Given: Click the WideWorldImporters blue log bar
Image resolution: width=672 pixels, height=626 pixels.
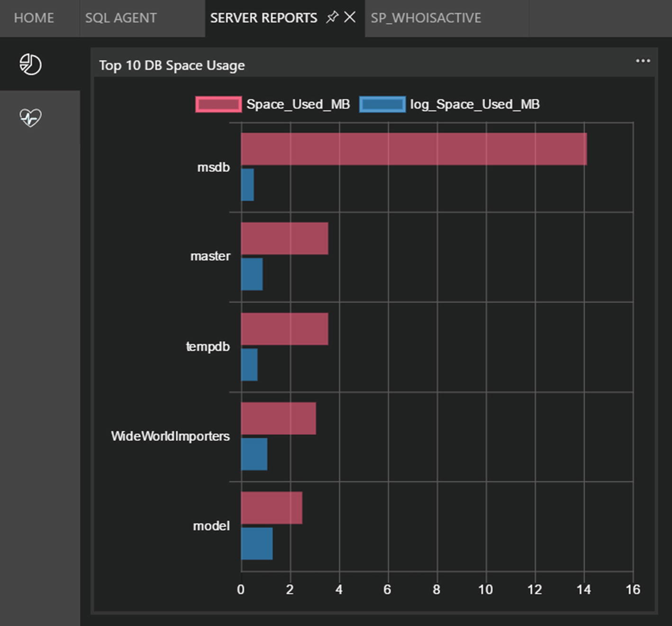Looking at the screenshot, I should tap(254, 454).
